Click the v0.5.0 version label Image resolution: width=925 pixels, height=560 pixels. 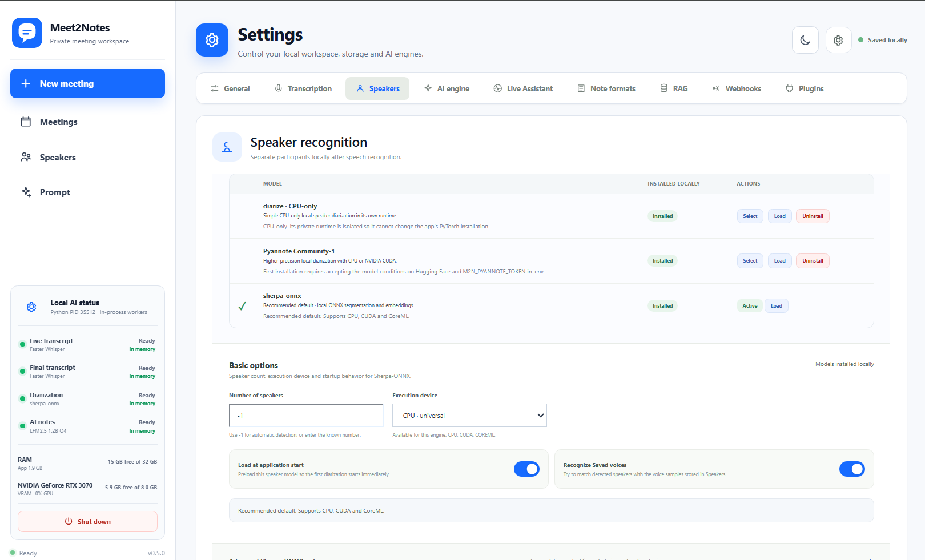pyautogui.click(x=156, y=553)
